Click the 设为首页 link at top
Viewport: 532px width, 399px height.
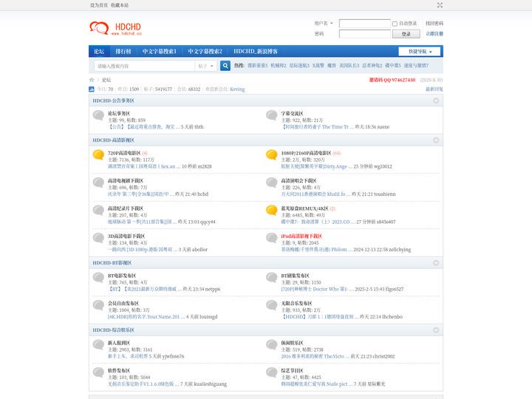pos(99,5)
